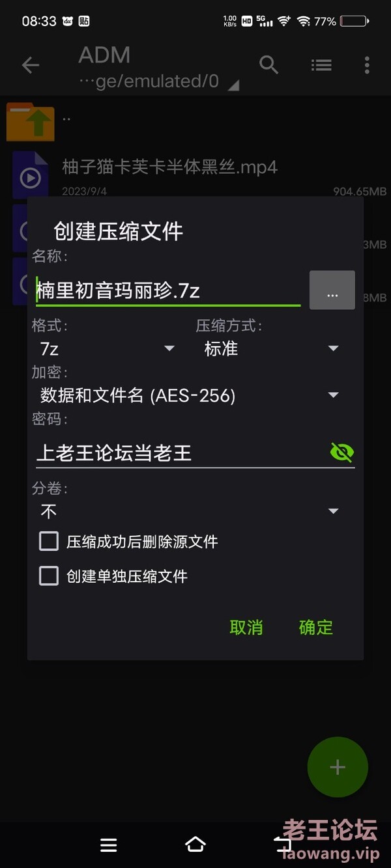Open recent apps via menu navigation icon

(109, 845)
